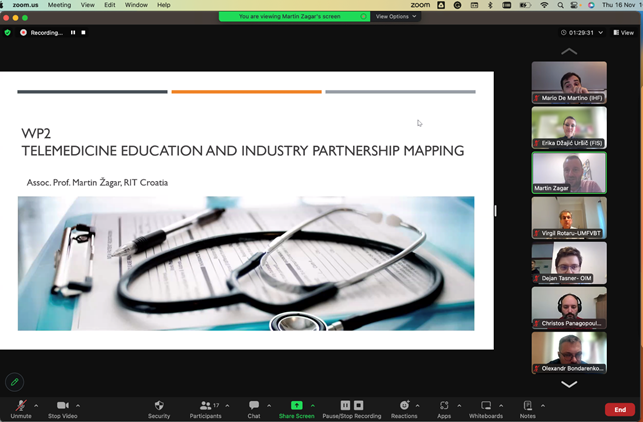Click the Security shield icon
This screenshot has height=422, width=643.
point(159,406)
